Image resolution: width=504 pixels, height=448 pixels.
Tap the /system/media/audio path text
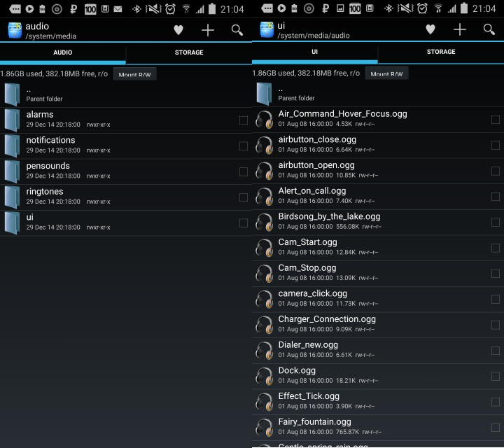314,36
